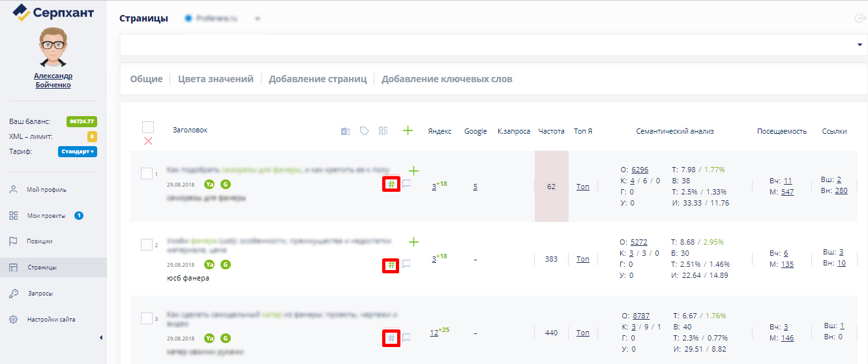The image size is (868, 364).
Task: Check the checkbox for row 1
Action: [x=147, y=174]
